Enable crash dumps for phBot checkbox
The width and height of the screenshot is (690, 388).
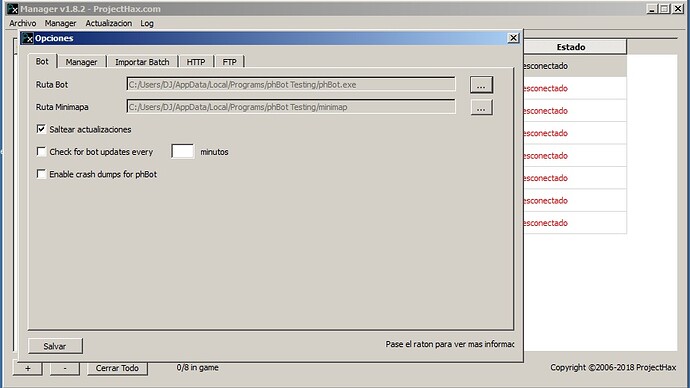[41, 174]
